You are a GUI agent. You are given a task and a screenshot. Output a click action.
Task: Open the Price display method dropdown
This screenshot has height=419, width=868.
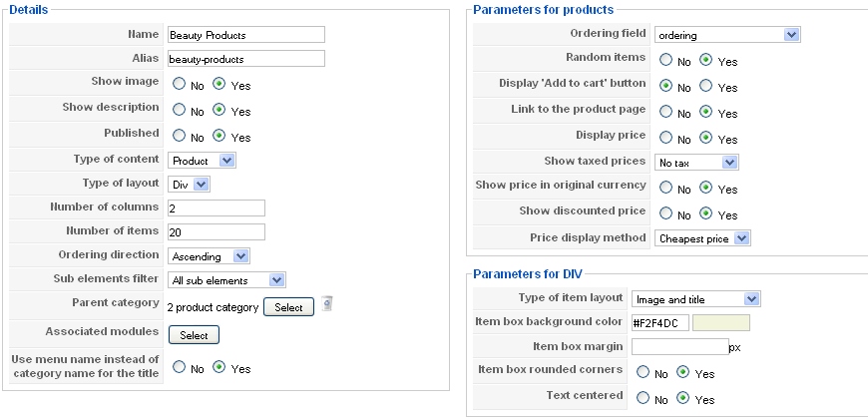[x=702, y=238]
